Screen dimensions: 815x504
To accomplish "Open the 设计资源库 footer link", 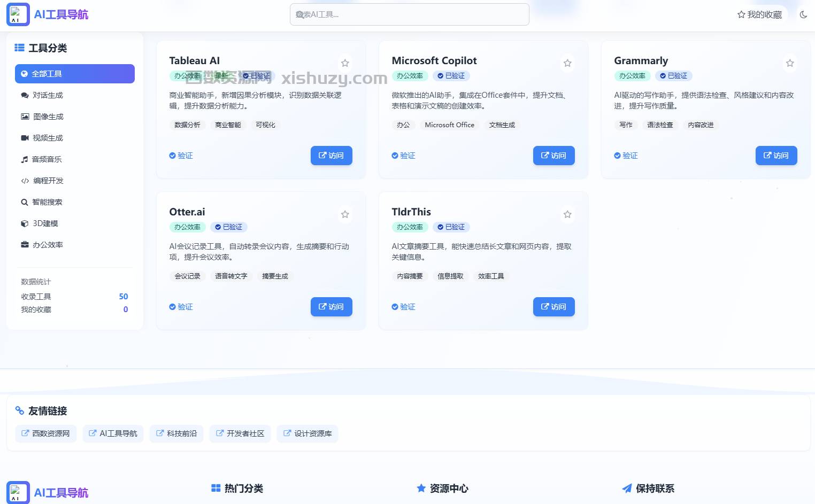I will (307, 433).
